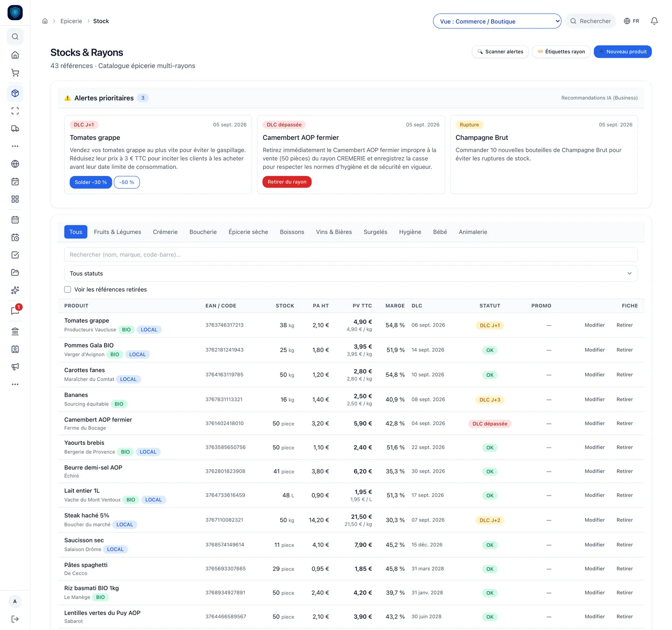Click the shield app logo
The height and width of the screenshot is (630, 672).
[x=15, y=13]
